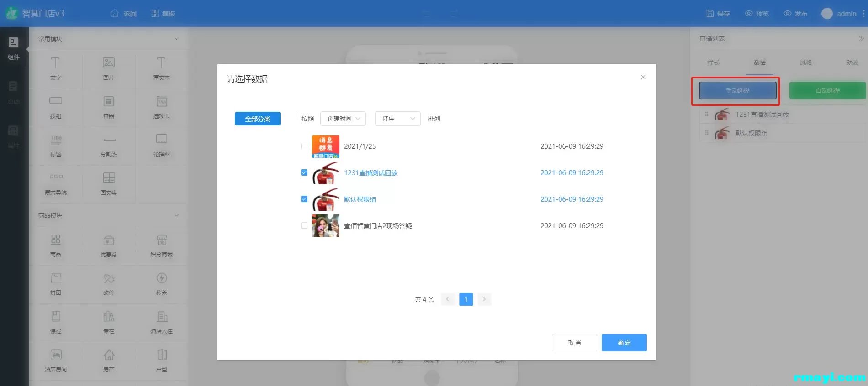Switch to the 动效 tab
This screenshot has height=386, width=868.
point(852,63)
